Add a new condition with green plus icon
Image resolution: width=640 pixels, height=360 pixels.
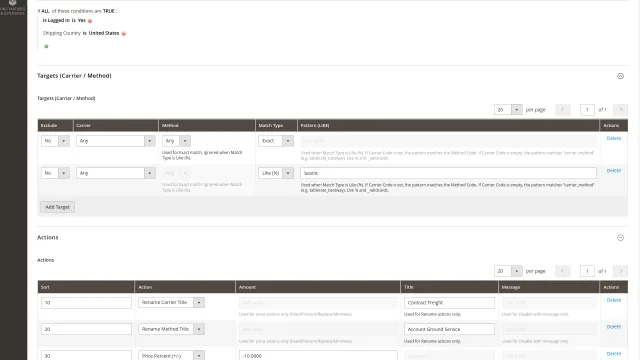(46, 46)
